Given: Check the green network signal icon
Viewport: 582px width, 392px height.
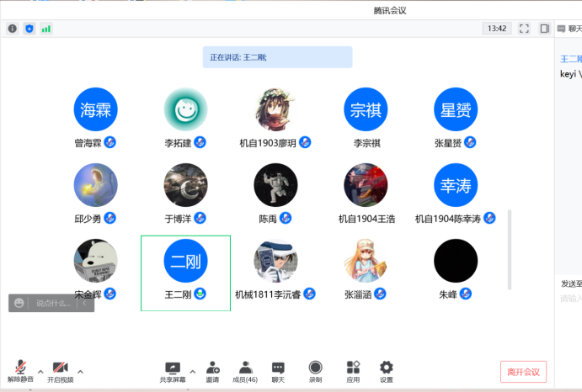Looking at the screenshot, I should pos(46,29).
